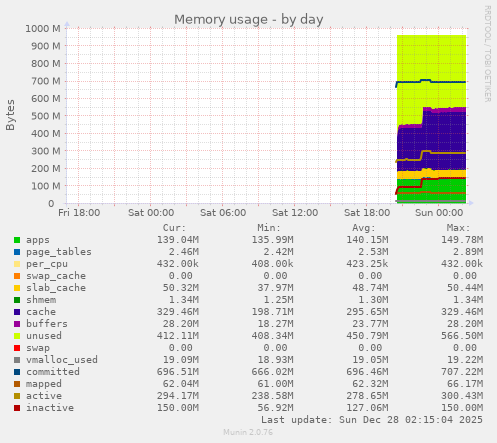
Task: Click the cache dark blue legend swatch
Action: tap(17, 312)
